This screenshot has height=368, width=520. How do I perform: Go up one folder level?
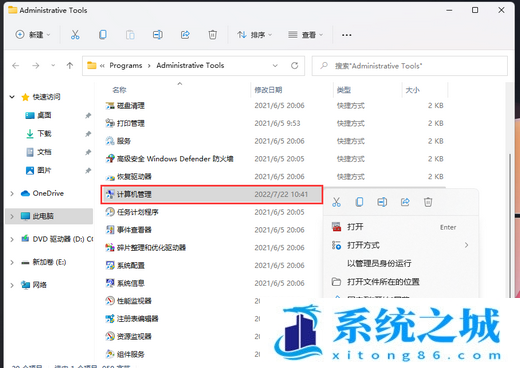coord(70,66)
